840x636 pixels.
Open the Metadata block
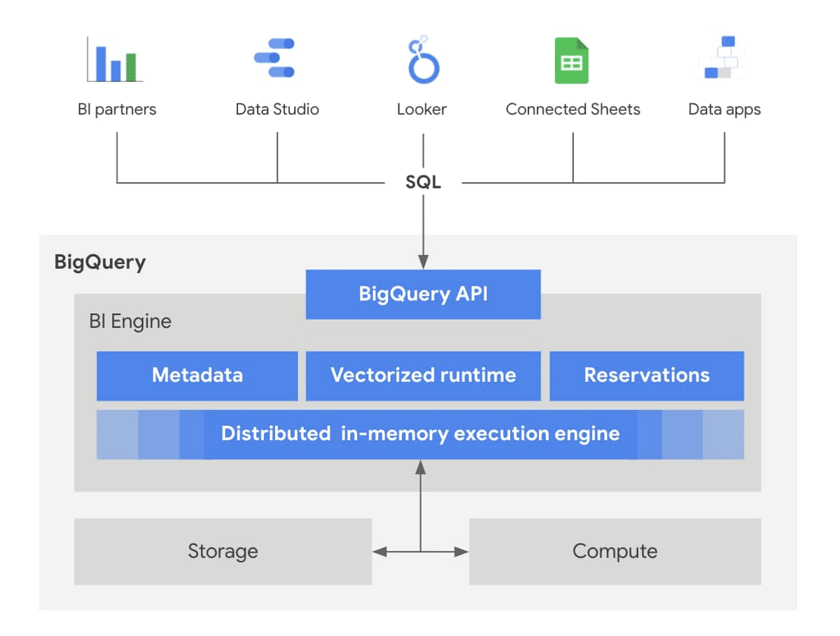coord(197,375)
